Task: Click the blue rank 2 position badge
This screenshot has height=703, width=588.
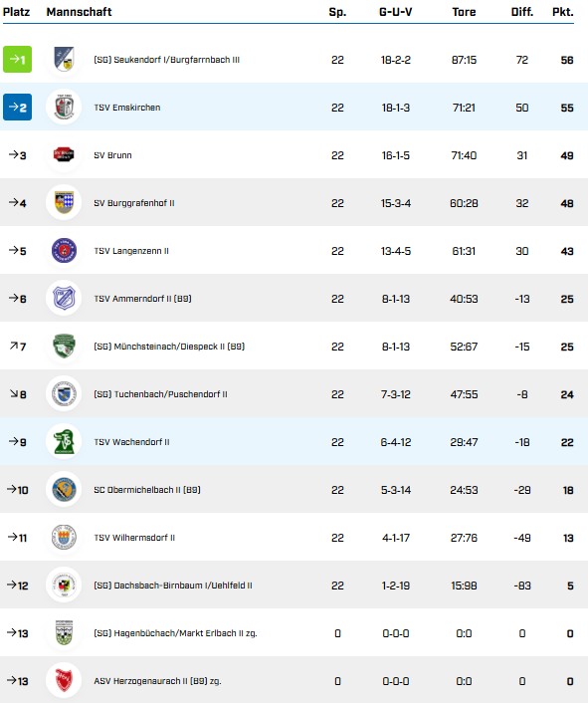Action: tap(18, 108)
